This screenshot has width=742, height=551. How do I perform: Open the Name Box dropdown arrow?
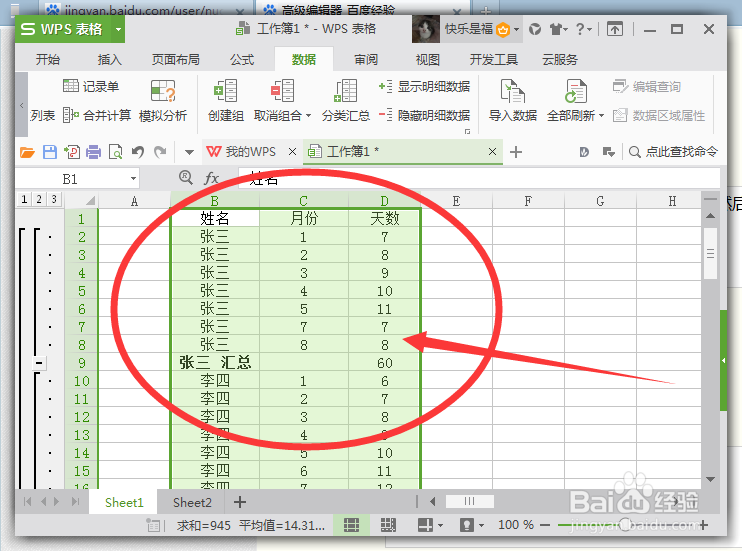click(x=133, y=178)
